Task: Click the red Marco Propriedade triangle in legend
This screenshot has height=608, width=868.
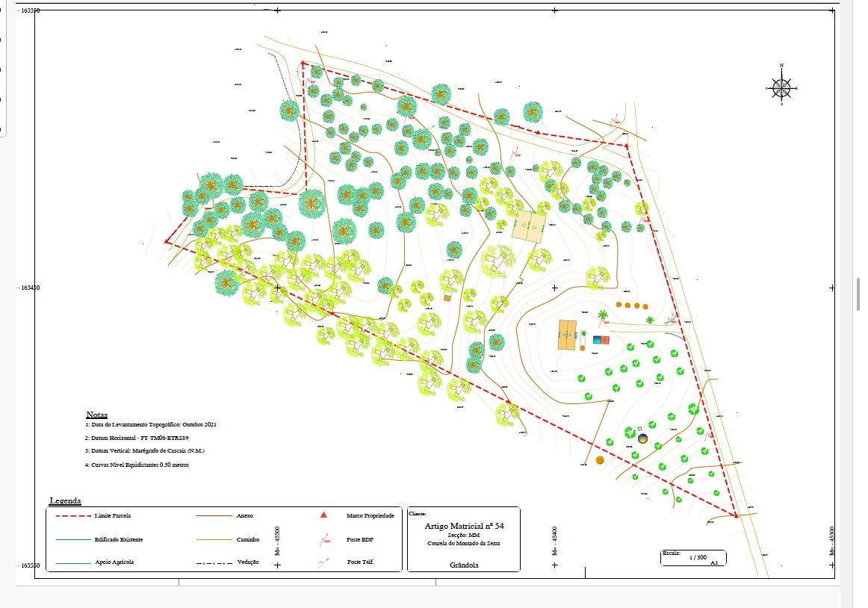Action: click(x=323, y=515)
